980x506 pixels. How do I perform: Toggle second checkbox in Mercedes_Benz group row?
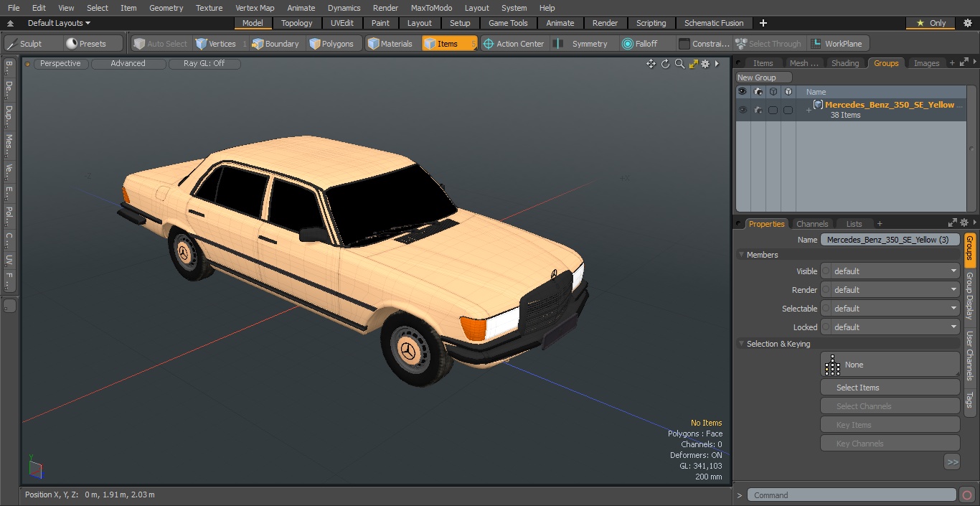click(788, 110)
